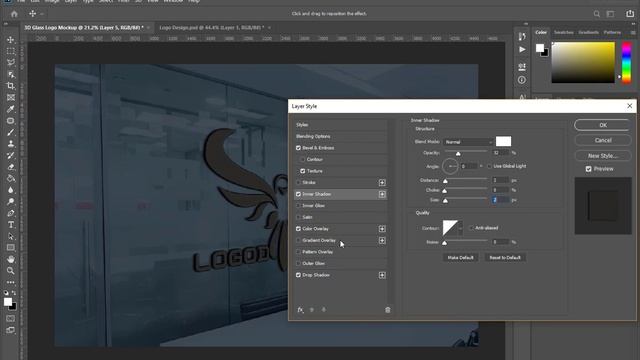Delete effect with the trash icon

coord(388,310)
